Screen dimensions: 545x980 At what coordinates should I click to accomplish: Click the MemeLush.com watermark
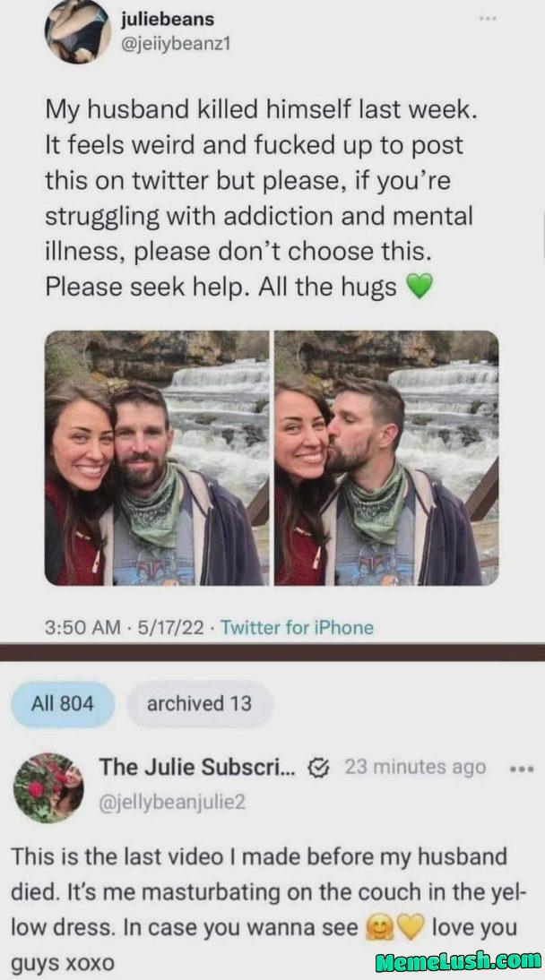click(x=459, y=960)
